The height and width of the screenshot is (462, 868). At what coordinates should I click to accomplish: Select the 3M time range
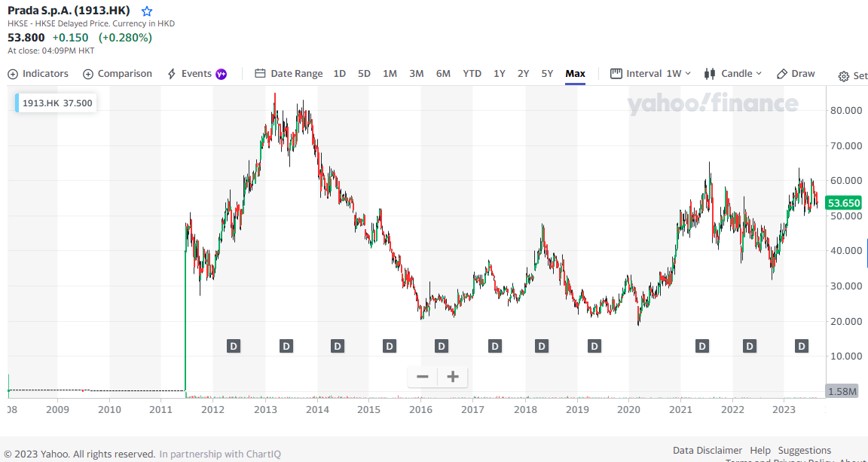[x=416, y=74]
